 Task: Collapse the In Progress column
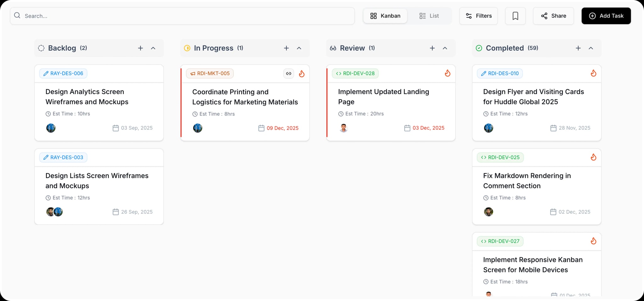[x=299, y=48]
